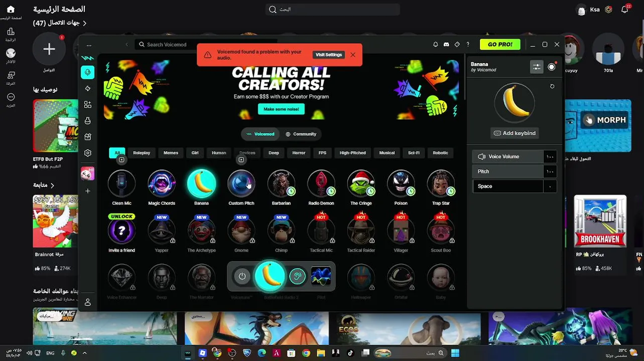Screen dimensions: 644x361
Task: Open the ENG language selector in tray
Action: point(50,353)
